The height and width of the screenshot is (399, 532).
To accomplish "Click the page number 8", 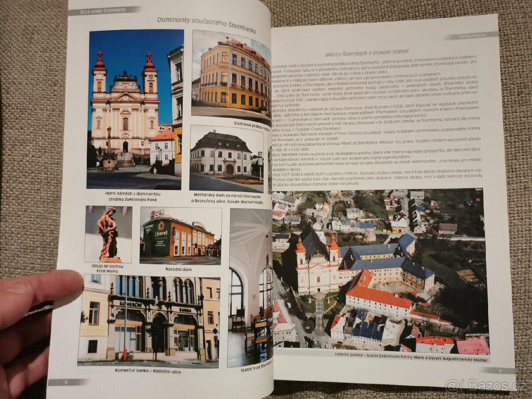I will [66, 381].
